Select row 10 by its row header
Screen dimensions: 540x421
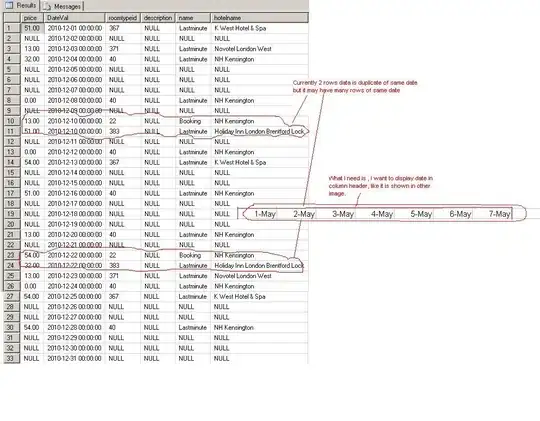[x=12, y=121]
